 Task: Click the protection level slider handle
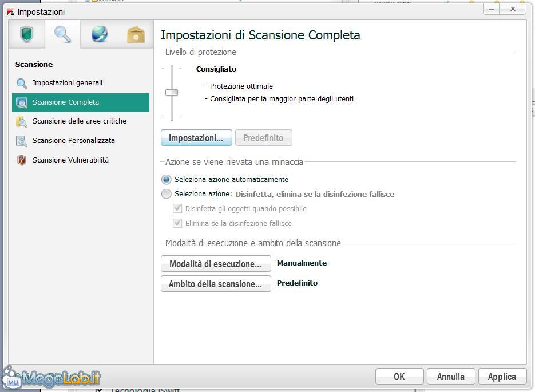172,93
